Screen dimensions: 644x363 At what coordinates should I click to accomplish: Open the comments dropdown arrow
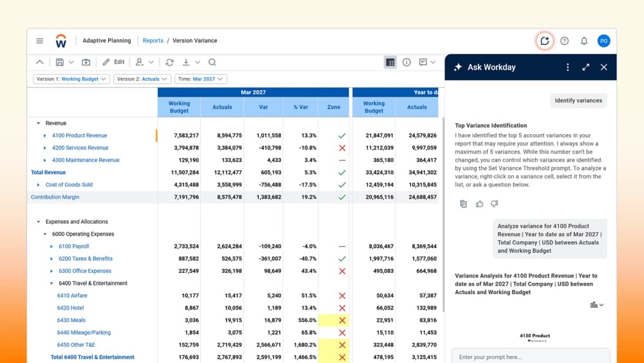click(433, 62)
